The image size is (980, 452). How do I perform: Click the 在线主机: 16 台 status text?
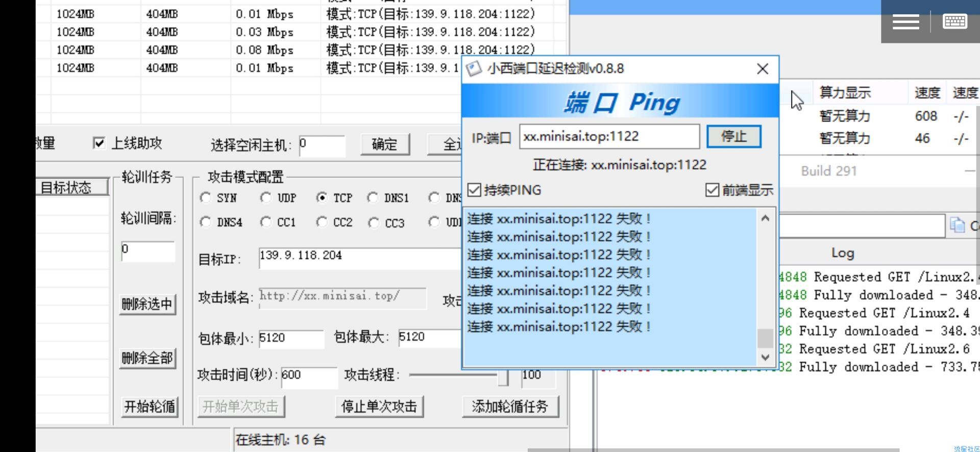point(281,439)
